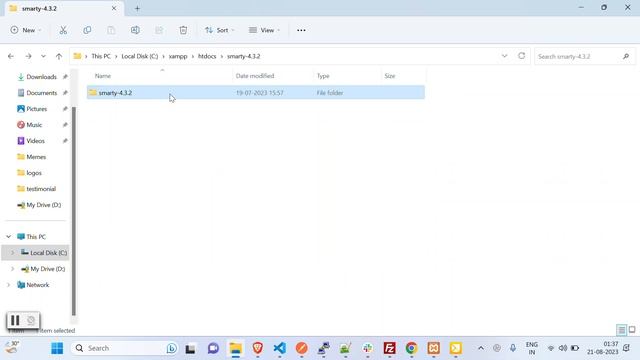
Task: Refresh the current folder
Action: click(522, 56)
